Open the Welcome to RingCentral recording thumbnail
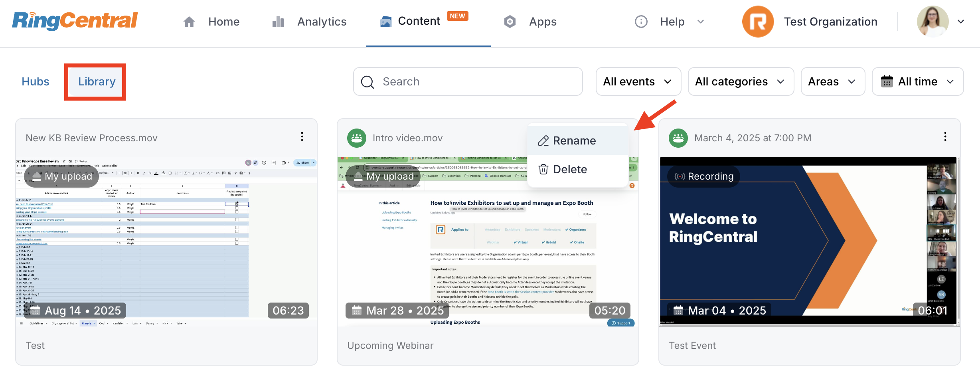 tap(810, 242)
